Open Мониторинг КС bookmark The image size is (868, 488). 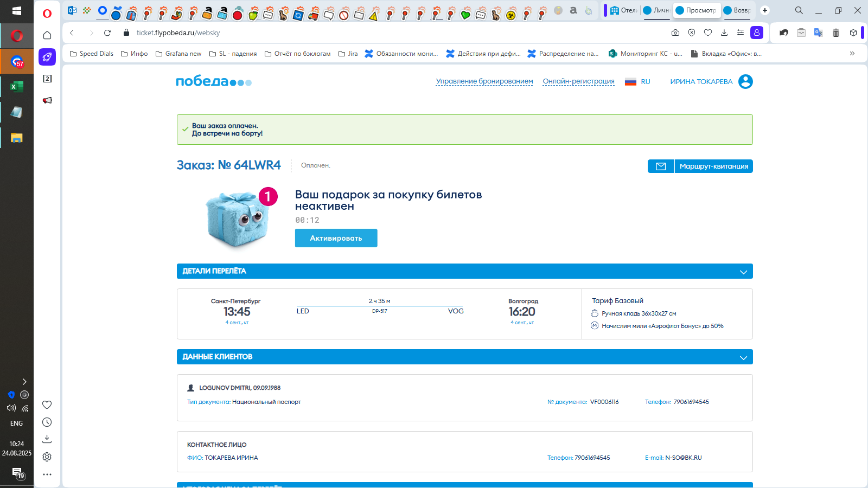(x=646, y=54)
